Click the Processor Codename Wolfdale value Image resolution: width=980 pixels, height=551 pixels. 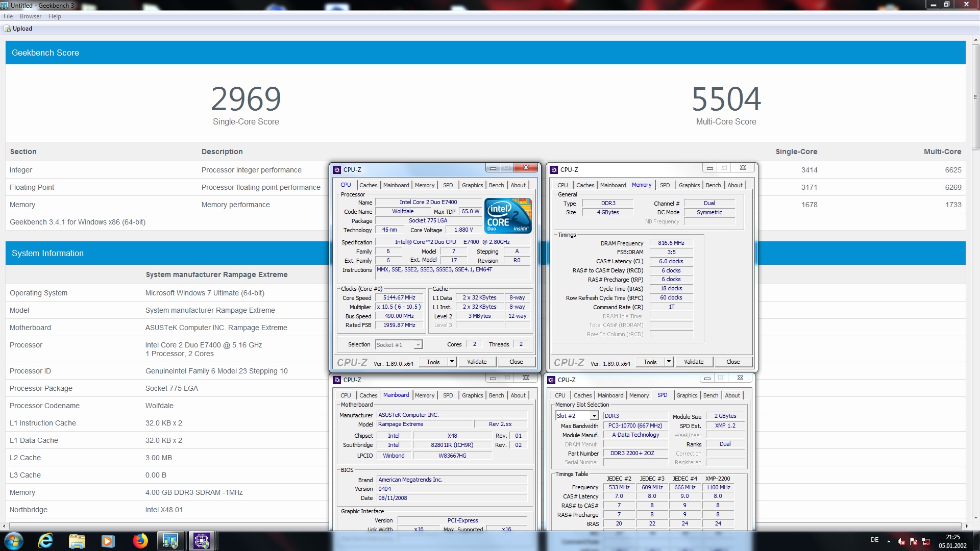[x=159, y=406]
